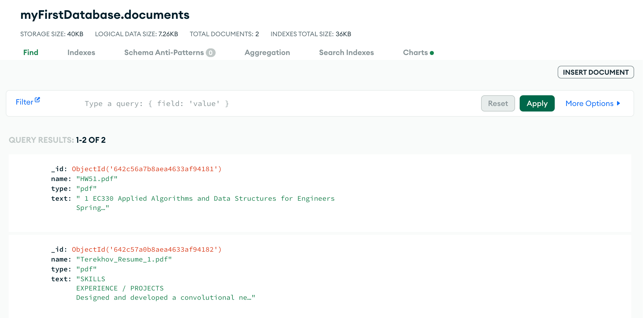Viewport: 644px width, 318px height.
Task: Click the INSERT DOCUMENT button
Action: [596, 72]
